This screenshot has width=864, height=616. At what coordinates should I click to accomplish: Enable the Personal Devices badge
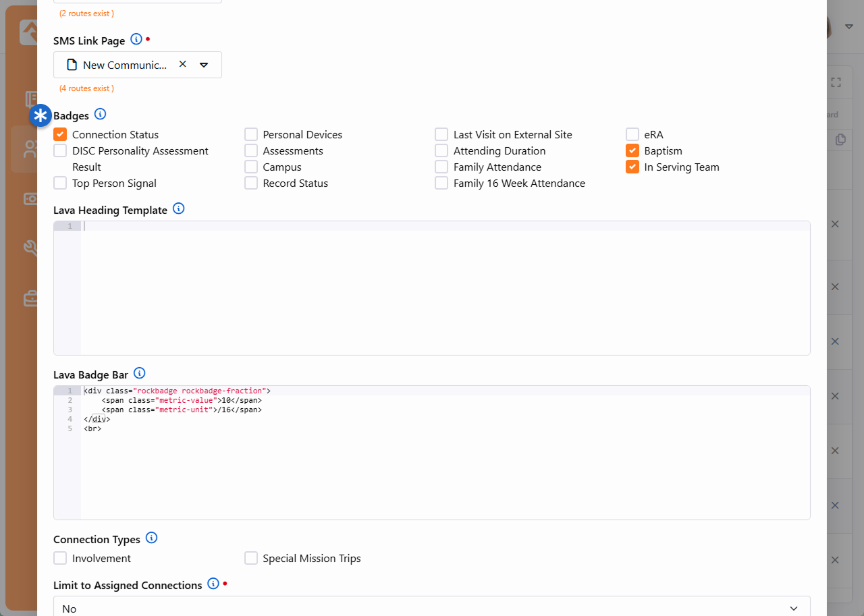251,134
